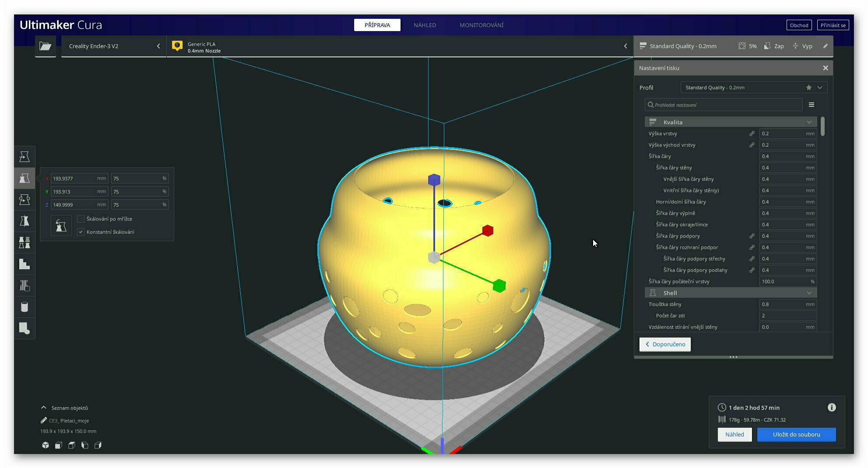Collapse the Seznam objektů list
The height and width of the screenshot is (468, 868).
pyautogui.click(x=64, y=408)
